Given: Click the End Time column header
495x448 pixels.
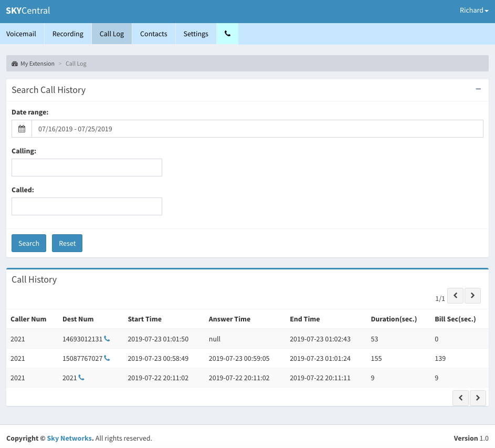Looking at the screenshot, I should pyautogui.click(x=305, y=319).
